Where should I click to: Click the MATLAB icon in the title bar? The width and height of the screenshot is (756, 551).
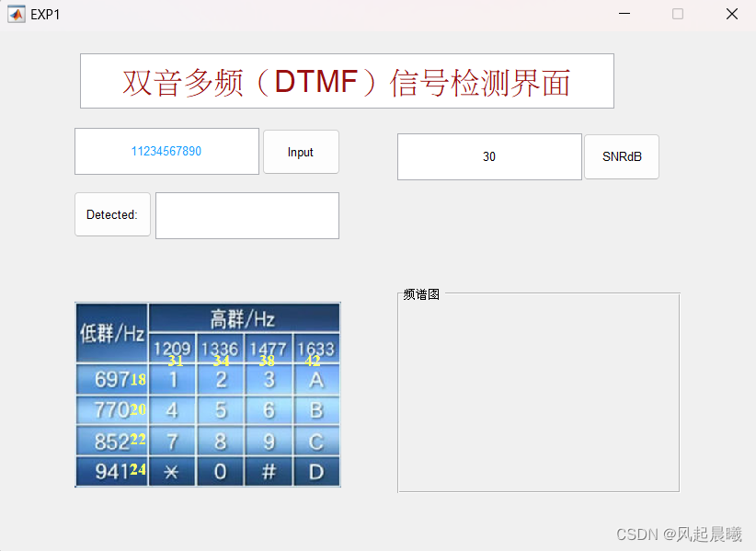(15, 14)
